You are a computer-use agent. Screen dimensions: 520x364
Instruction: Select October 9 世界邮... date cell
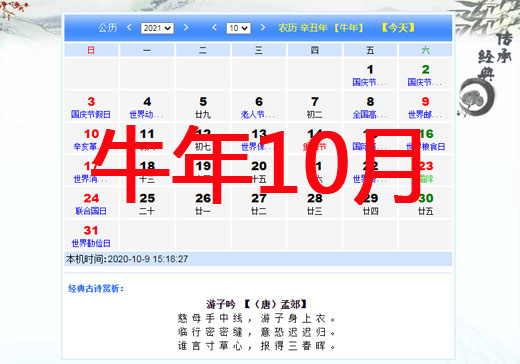click(425, 106)
